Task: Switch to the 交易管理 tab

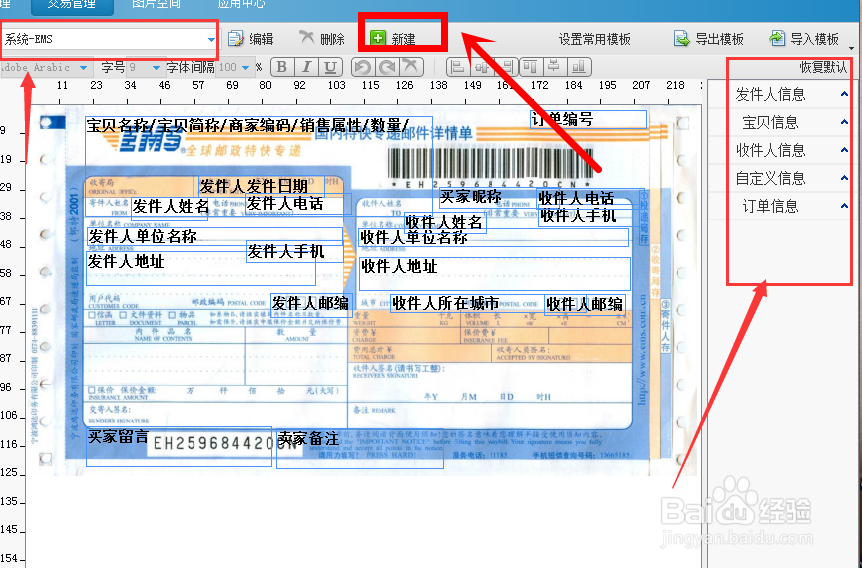Action: pos(72,4)
